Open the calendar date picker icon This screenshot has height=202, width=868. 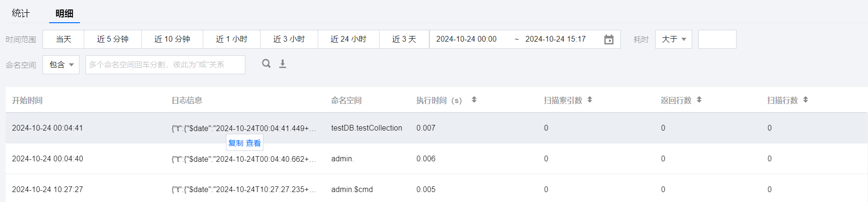pos(609,39)
